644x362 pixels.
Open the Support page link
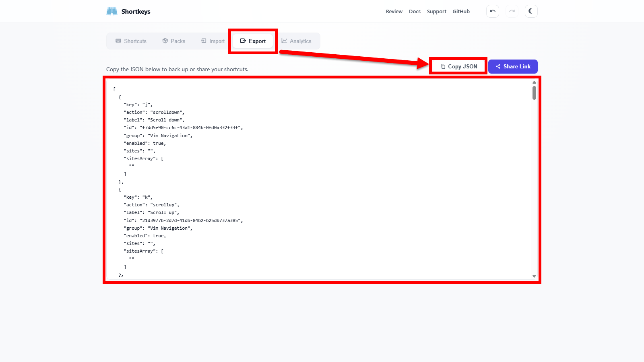(436, 12)
